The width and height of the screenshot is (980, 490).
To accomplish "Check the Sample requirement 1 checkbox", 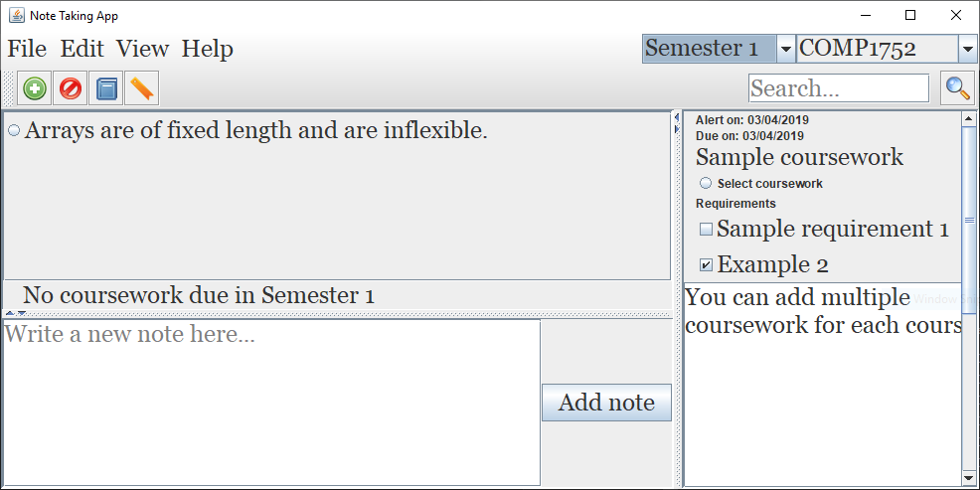I will tap(707, 230).
